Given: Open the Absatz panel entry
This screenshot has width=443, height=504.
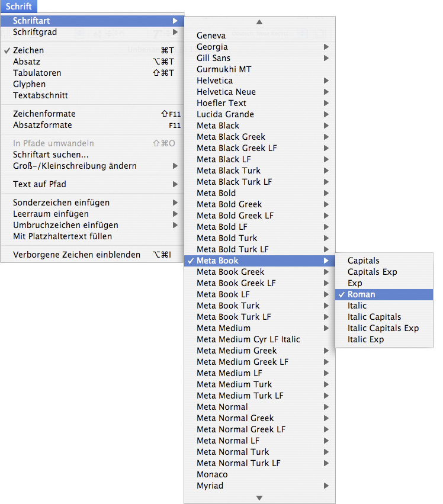Looking at the screenshot, I should tap(92, 62).
